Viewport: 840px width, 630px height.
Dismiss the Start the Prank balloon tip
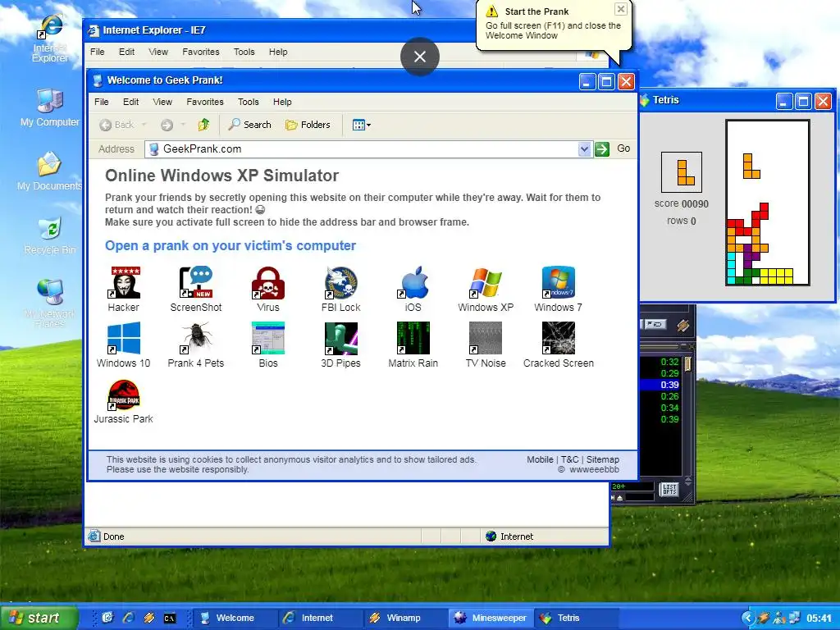click(x=620, y=9)
